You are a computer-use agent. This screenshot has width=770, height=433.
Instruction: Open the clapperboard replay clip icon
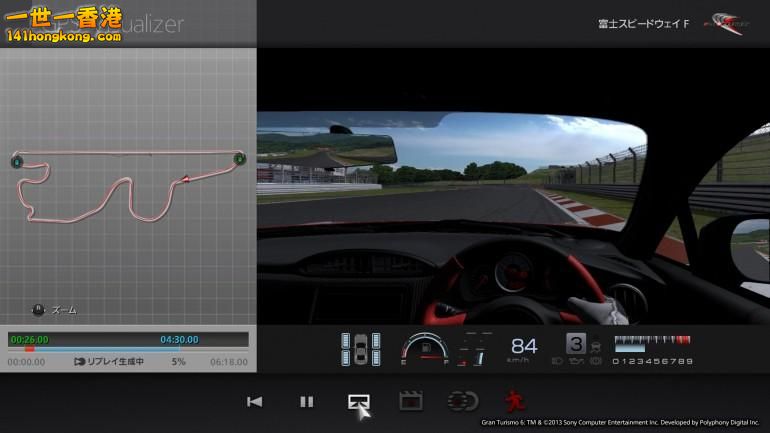(410, 401)
